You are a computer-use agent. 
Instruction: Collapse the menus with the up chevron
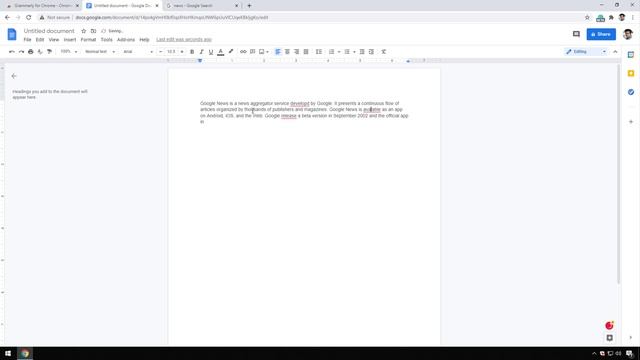[616, 52]
